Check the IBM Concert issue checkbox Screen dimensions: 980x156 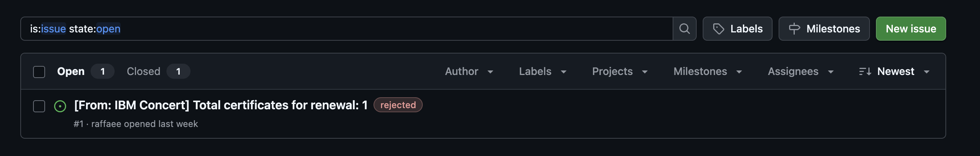click(x=39, y=106)
